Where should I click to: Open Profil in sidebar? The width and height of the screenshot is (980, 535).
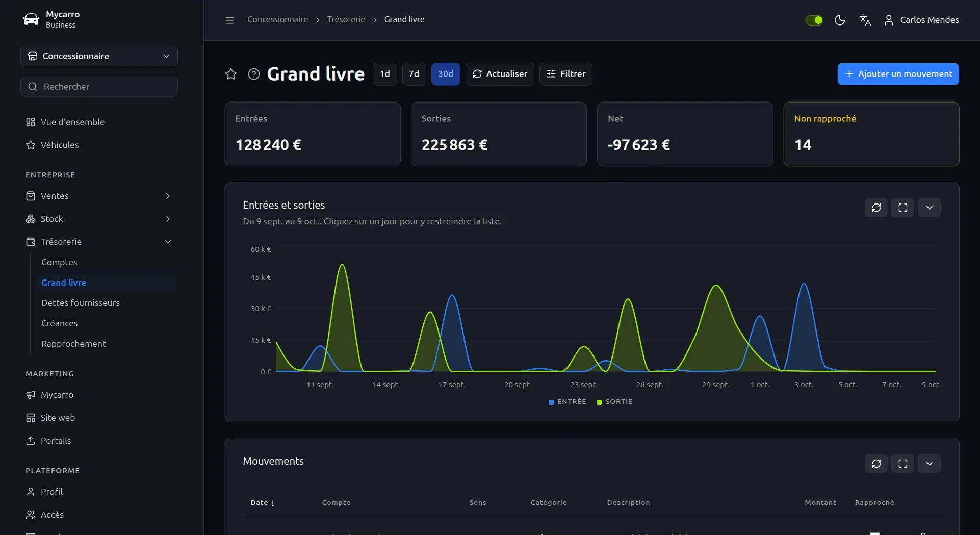pos(99,492)
